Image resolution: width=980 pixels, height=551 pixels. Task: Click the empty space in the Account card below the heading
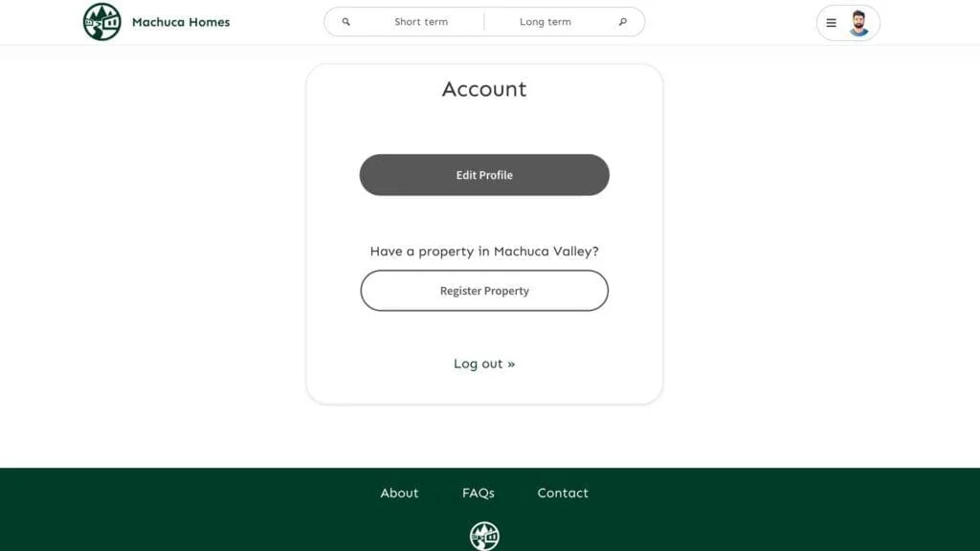484,127
